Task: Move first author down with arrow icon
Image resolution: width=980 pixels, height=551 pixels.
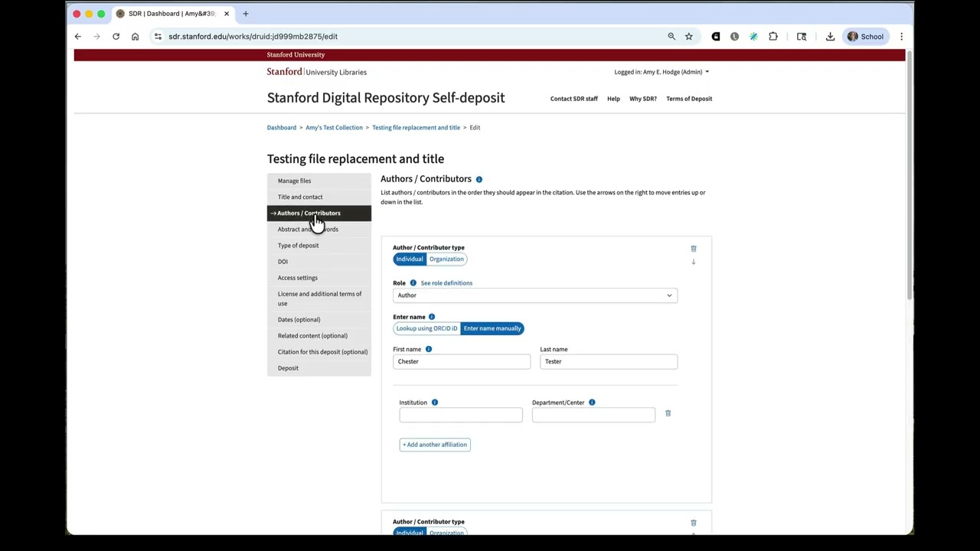Action: [x=694, y=262]
